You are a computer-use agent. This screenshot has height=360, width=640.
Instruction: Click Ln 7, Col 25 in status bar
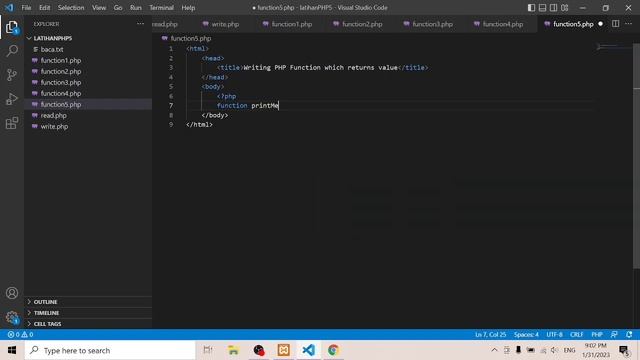(490, 334)
